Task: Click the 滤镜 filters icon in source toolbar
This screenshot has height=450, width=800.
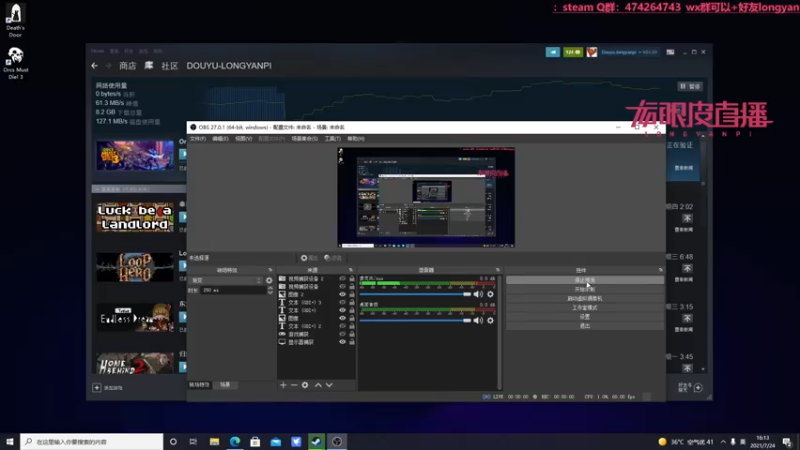Action: point(333,258)
